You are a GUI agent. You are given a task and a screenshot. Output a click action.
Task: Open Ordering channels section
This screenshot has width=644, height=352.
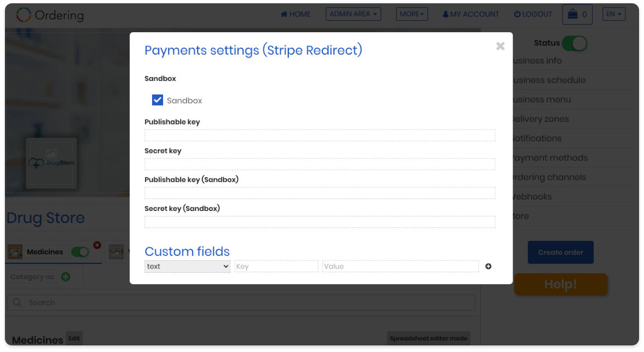pos(549,177)
